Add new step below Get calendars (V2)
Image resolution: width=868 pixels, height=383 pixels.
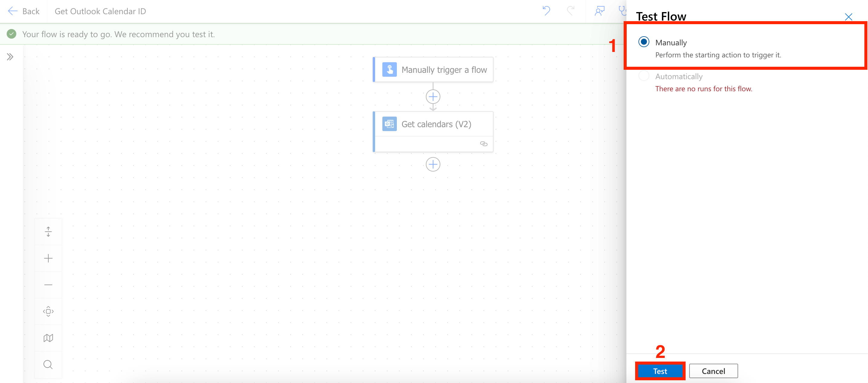433,164
